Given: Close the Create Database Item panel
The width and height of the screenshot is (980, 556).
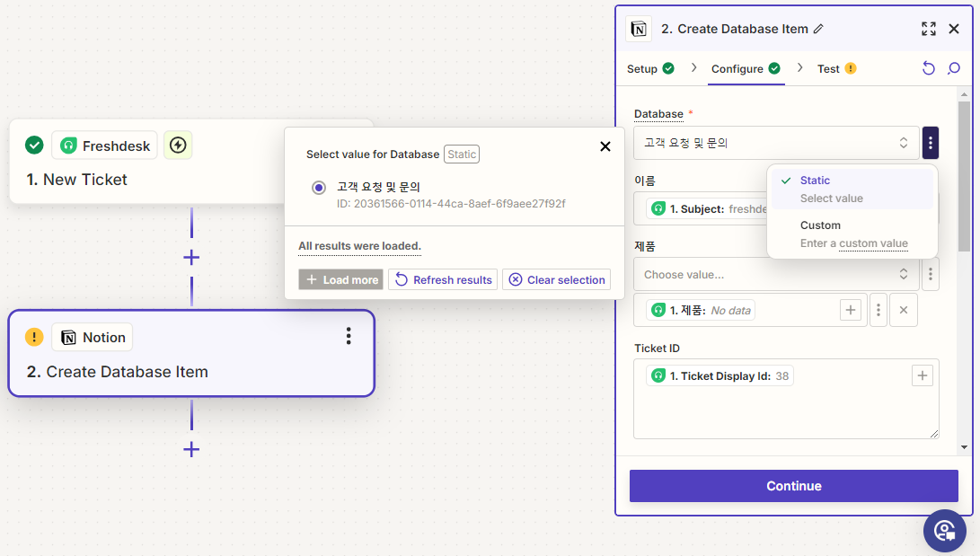Looking at the screenshot, I should [954, 29].
